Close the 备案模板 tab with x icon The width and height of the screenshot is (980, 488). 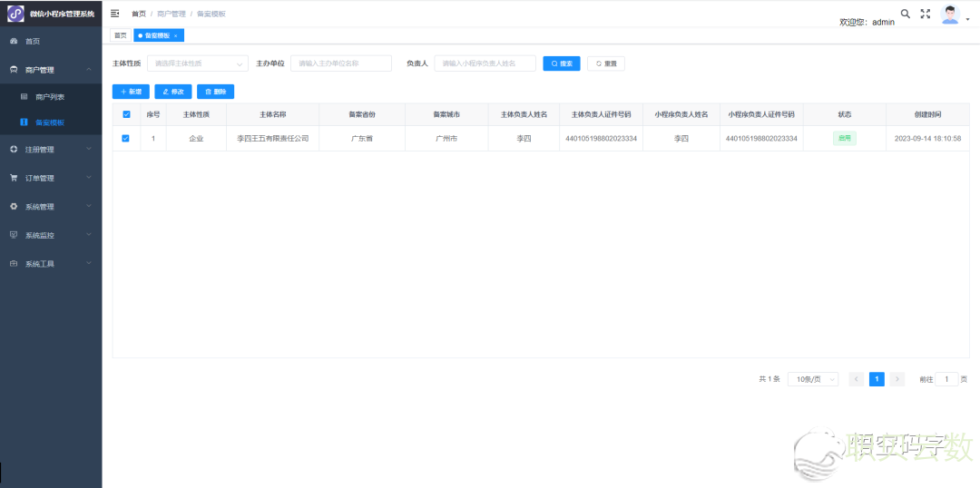[x=176, y=35]
